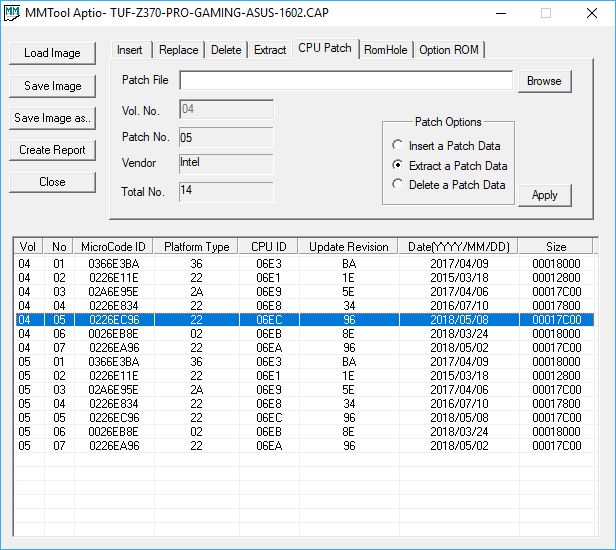Minimize the MMTool window

coord(501,13)
